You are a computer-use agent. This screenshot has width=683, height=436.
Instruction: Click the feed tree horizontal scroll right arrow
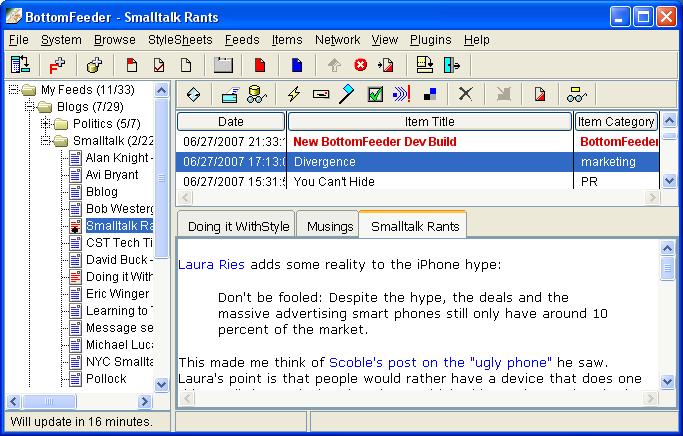[x=144, y=401]
